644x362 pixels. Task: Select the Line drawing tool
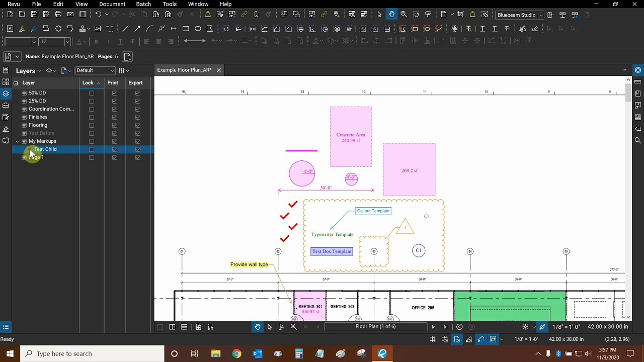125,29
